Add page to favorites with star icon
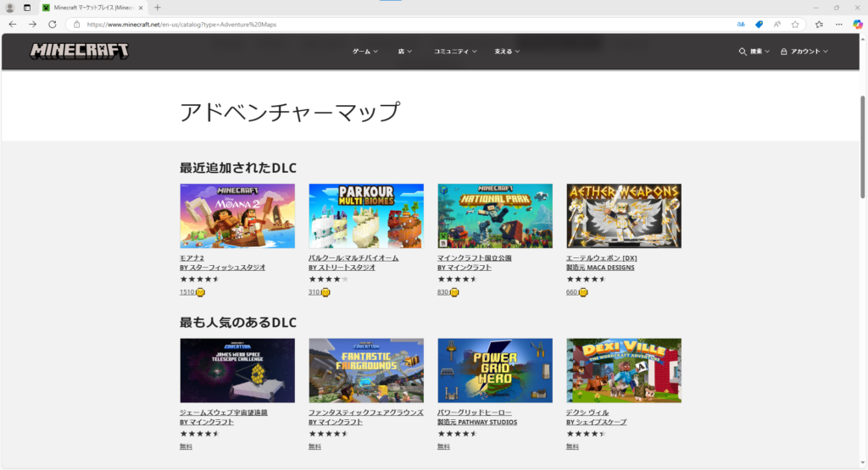Screen dimensions: 868x470 coord(795,25)
